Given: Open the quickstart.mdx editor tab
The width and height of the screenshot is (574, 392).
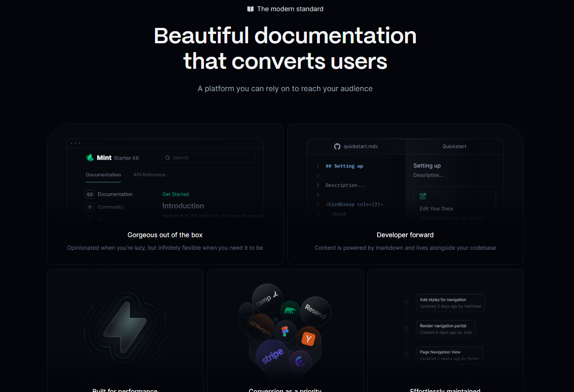Looking at the screenshot, I should [x=356, y=146].
